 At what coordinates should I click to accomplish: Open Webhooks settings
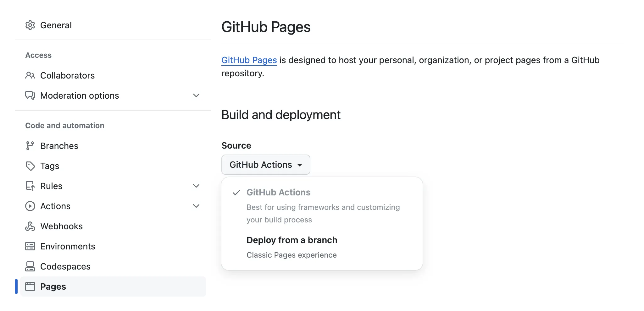coord(113,226)
